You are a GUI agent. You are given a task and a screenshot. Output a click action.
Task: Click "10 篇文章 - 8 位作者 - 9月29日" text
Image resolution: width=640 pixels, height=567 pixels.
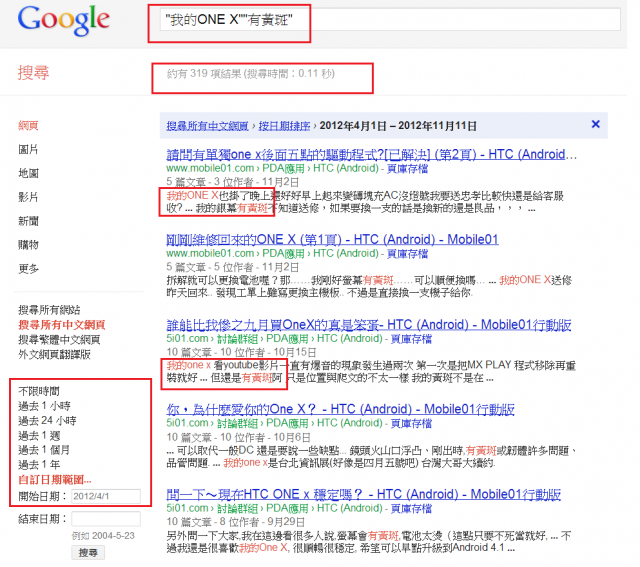point(236,522)
